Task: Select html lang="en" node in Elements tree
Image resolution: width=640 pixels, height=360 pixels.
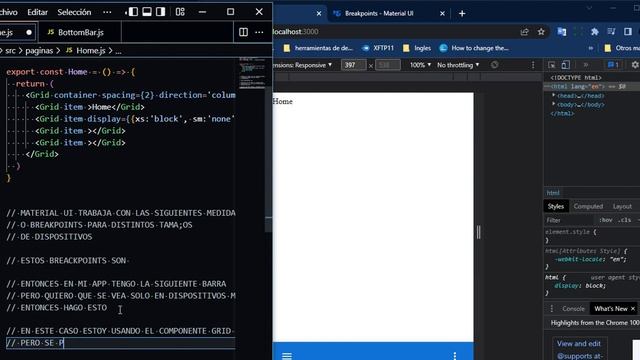Action: tap(591, 87)
